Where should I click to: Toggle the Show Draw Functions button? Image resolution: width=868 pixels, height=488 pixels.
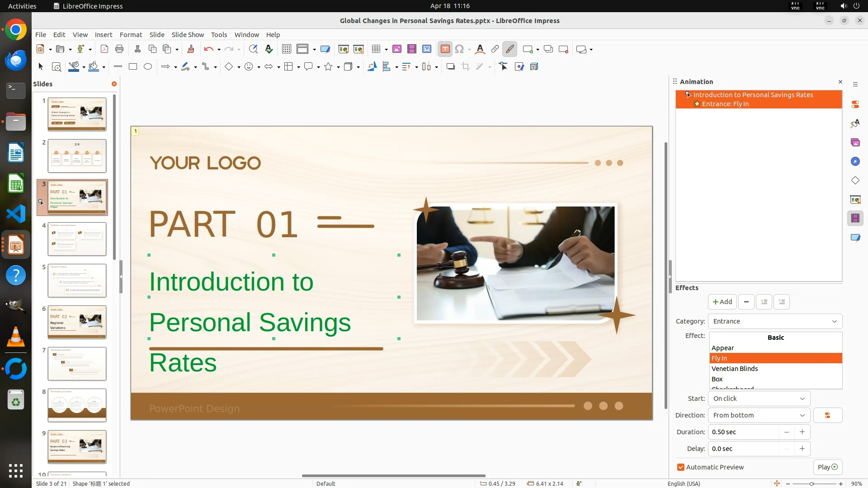click(510, 49)
